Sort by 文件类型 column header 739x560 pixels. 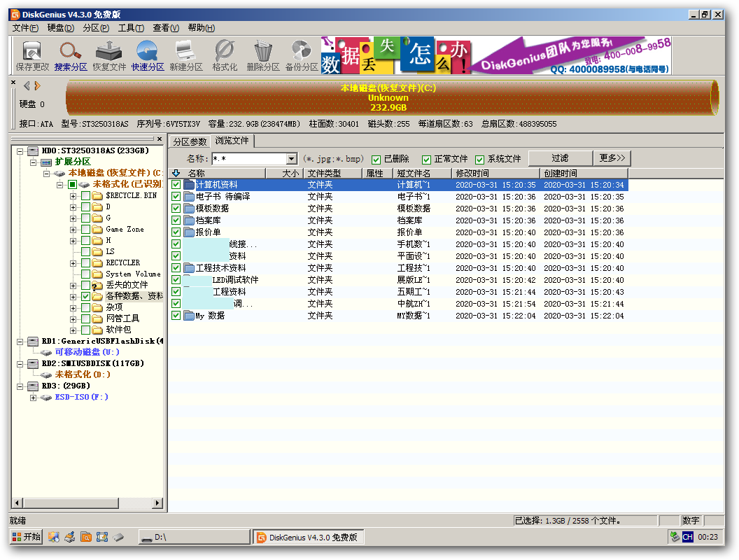(x=332, y=173)
